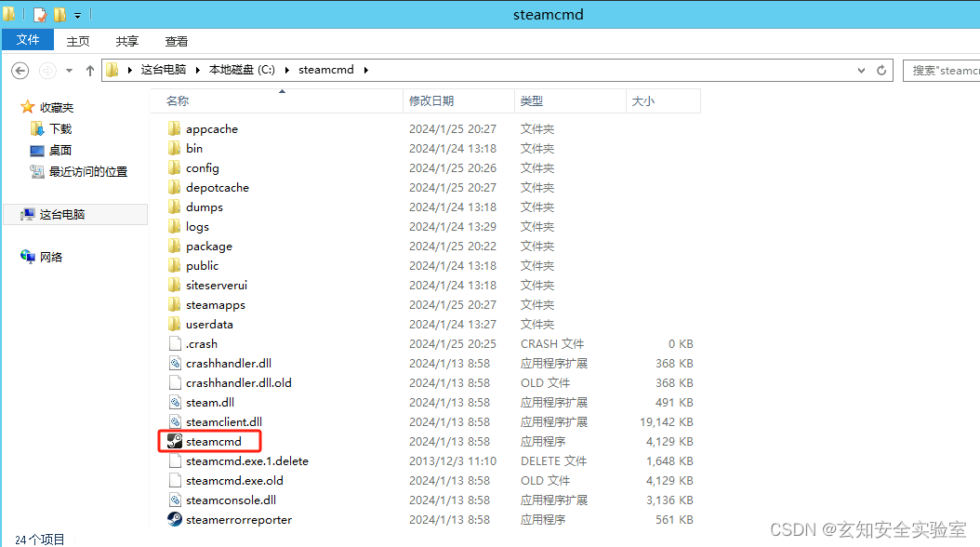This screenshot has height=547, width=980.
Task: Select the steamcmd.exe.1.delete file name
Action: click(x=247, y=460)
